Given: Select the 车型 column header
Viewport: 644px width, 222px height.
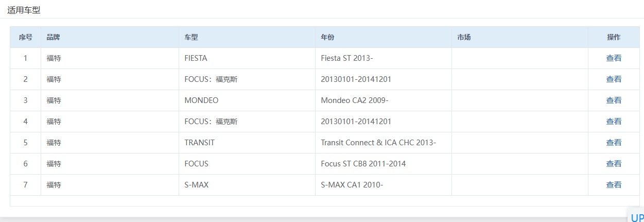Looking at the screenshot, I should click(247, 38).
